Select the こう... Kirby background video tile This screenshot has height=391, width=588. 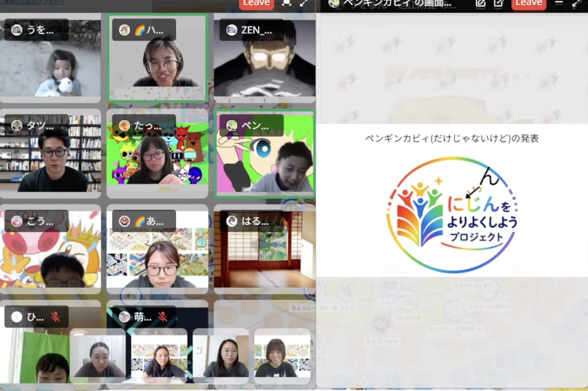point(50,249)
